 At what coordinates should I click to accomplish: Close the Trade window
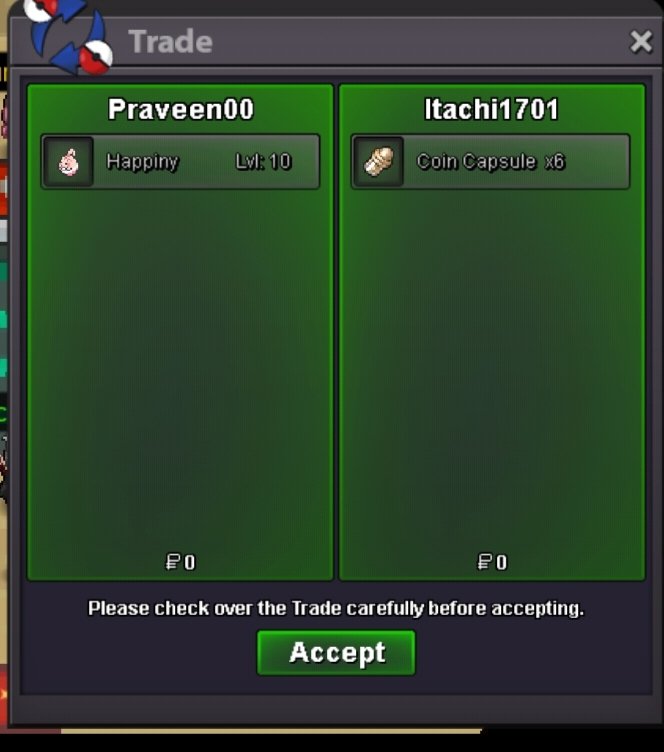(641, 41)
